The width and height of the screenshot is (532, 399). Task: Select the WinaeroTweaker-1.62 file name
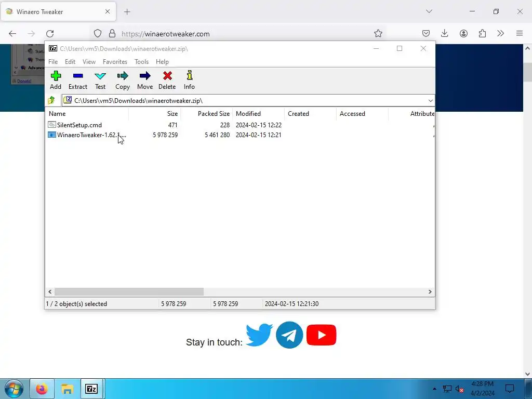[x=91, y=135]
